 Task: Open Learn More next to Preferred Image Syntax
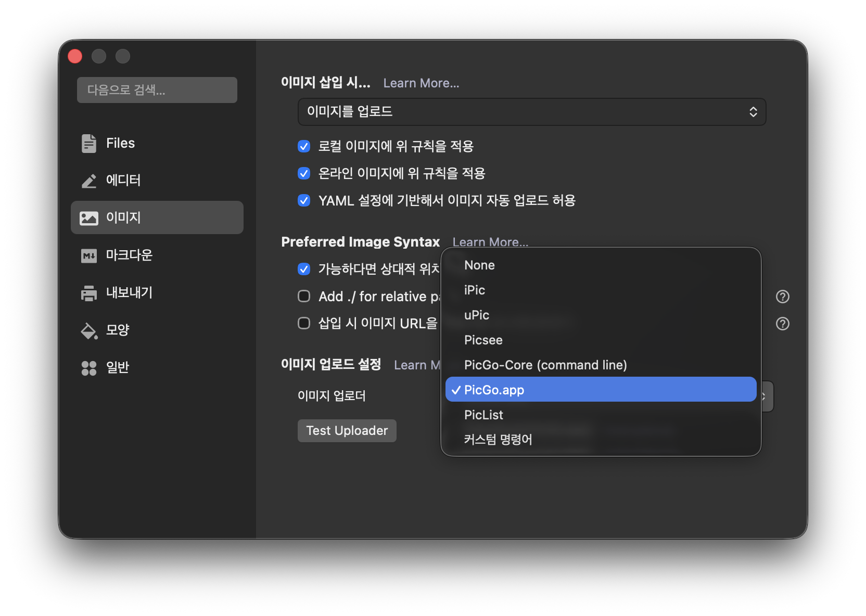point(490,241)
